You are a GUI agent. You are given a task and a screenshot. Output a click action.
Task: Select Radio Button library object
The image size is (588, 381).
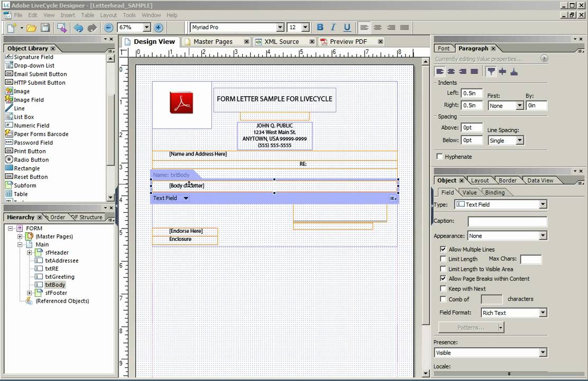[x=27, y=159]
